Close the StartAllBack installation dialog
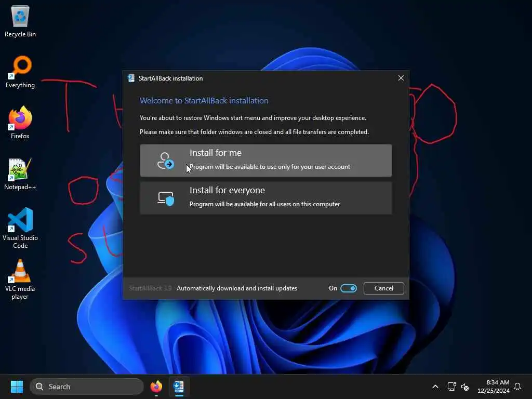Viewport: 532px width, 399px height. [401, 78]
